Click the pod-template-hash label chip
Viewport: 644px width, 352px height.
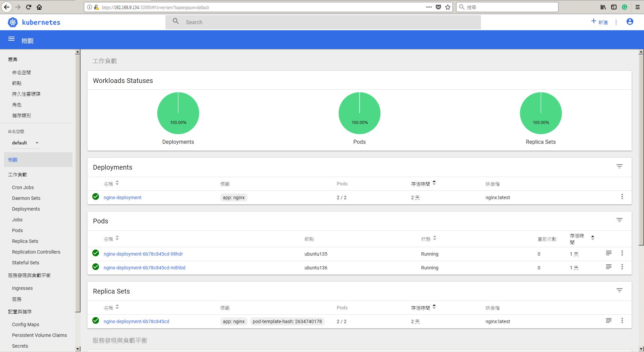[x=287, y=321]
